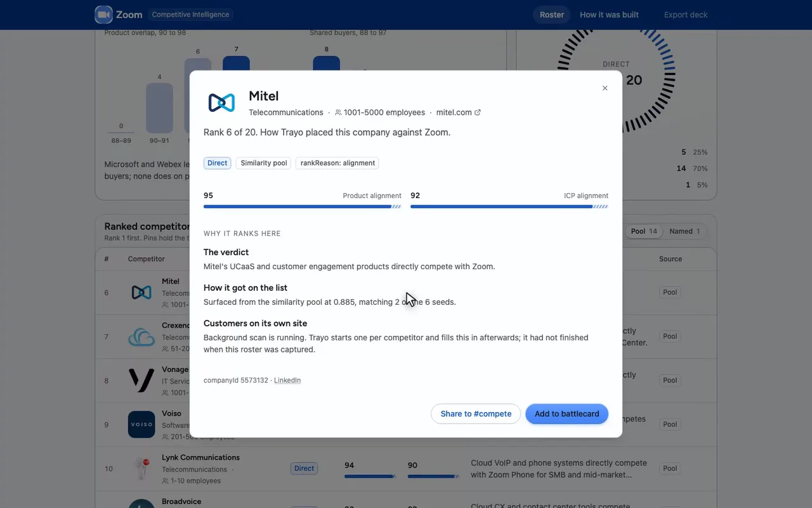Click the Broadvoice company name
Screen dimensions: 812x508
pos(181,502)
